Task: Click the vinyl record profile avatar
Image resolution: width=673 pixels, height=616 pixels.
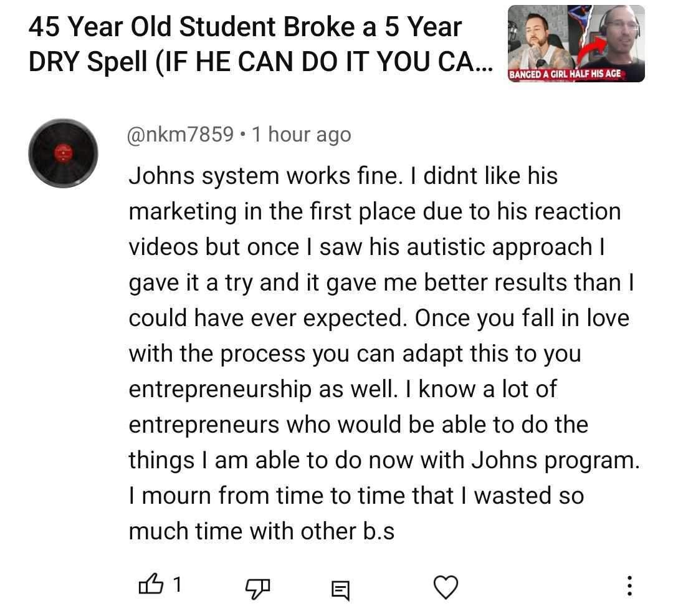Action: (63, 153)
